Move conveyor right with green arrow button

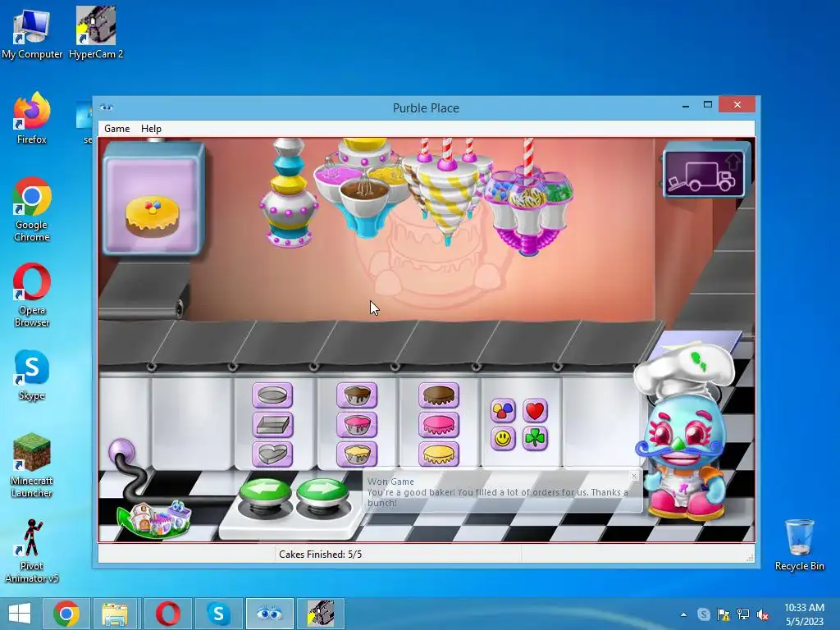322,491
